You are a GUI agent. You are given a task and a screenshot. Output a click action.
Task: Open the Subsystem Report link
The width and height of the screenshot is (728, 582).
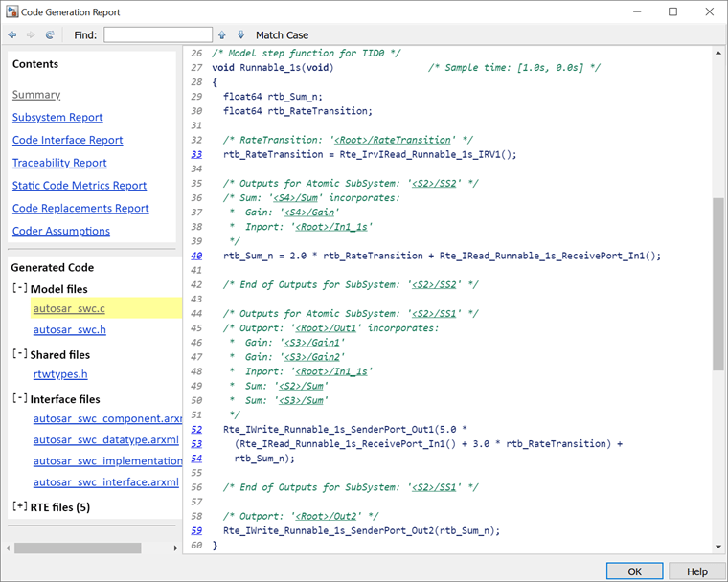57,118
